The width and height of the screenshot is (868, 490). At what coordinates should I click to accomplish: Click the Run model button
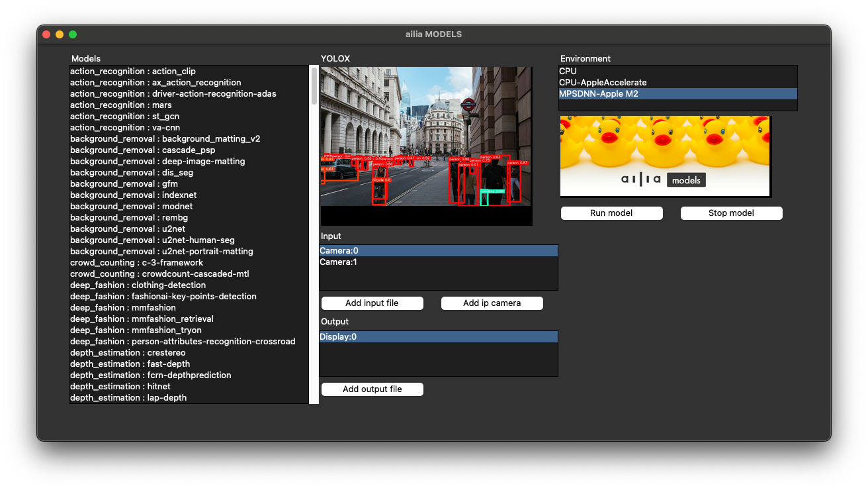click(611, 213)
